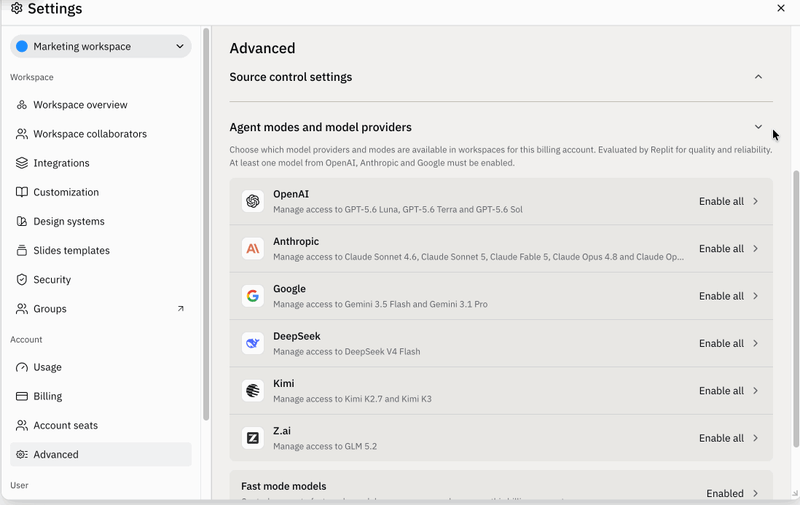Screen dimensions: 800x505
Task: Click the Groups external link arrow
Action: coord(181,309)
